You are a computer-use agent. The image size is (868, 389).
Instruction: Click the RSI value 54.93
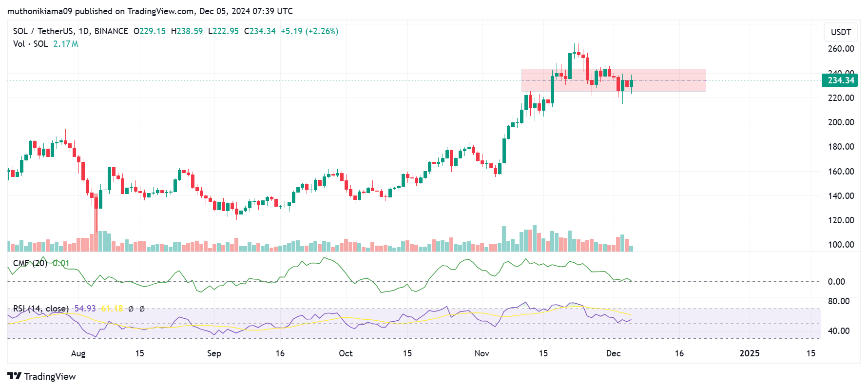click(x=85, y=309)
